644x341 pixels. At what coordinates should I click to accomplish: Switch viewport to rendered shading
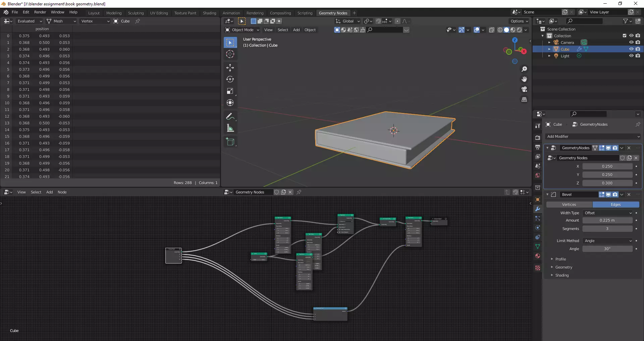519,30
